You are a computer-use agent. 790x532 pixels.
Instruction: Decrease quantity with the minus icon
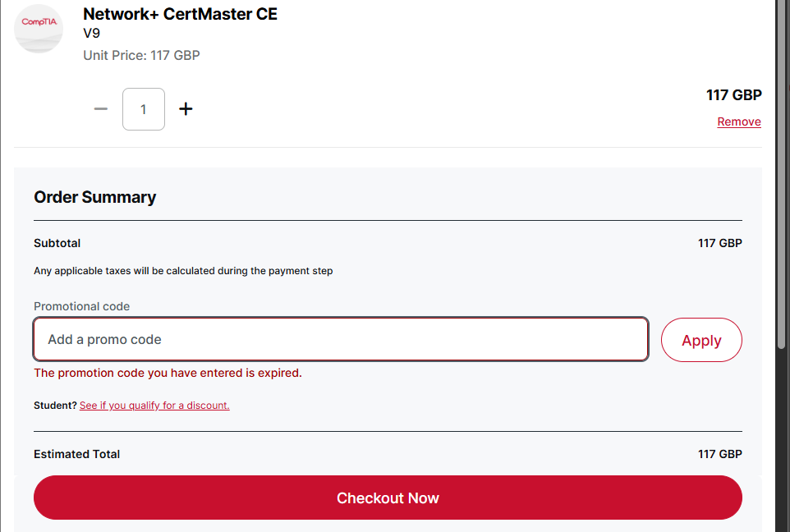click(101, 109)
